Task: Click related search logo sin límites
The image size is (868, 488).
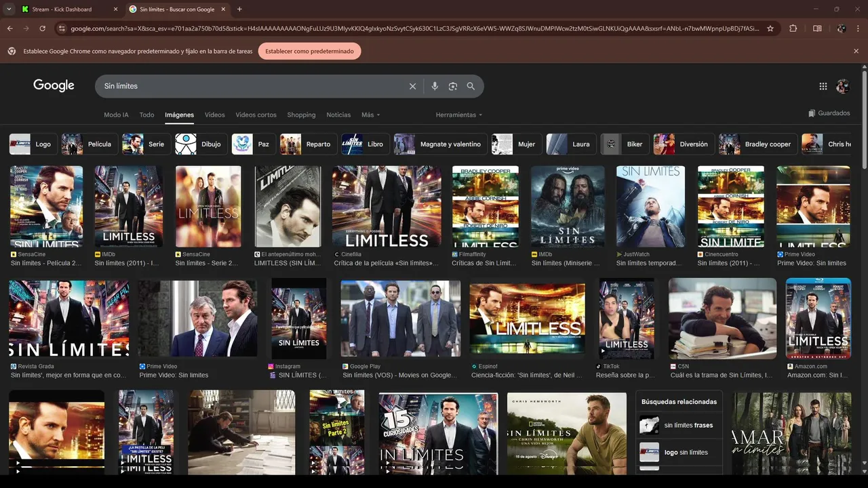Action: pos(680,452)
